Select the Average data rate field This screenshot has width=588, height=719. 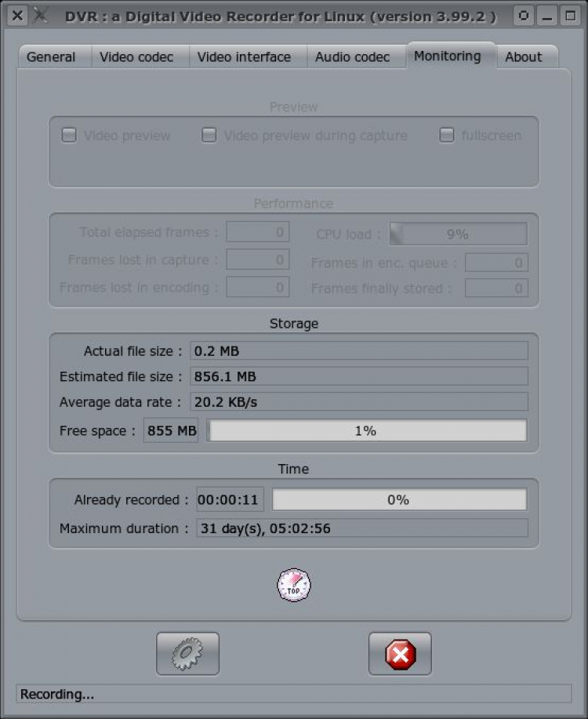(358, 402)
